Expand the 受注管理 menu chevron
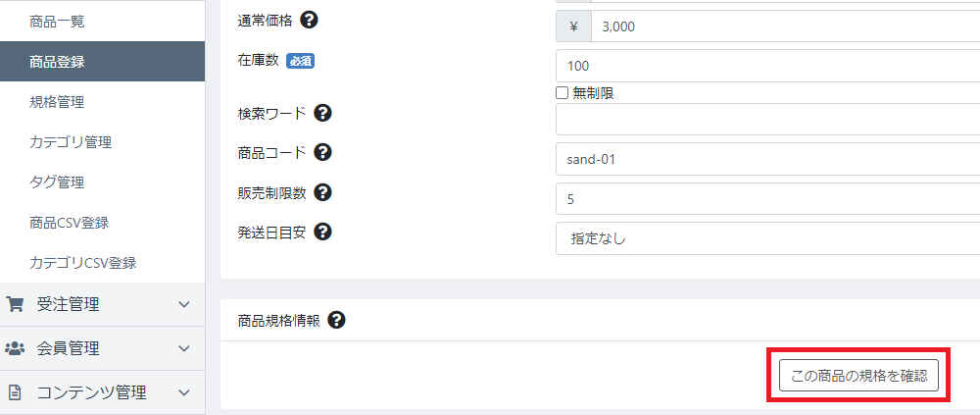The width and height of the screenshot is (980, 415). (x=184, y=304)
